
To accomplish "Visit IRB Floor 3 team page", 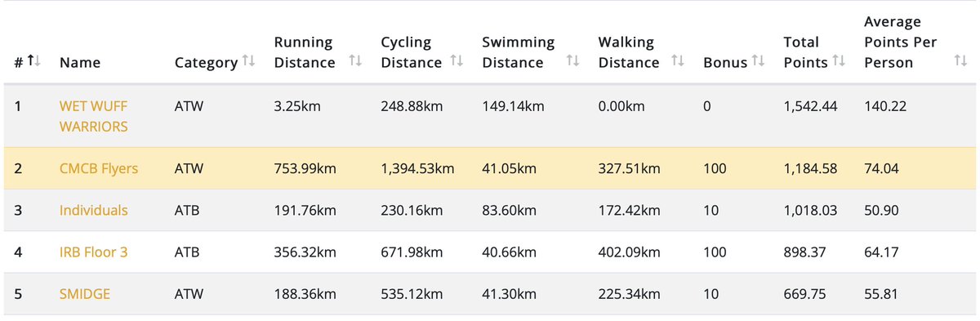I will (94, 252).
